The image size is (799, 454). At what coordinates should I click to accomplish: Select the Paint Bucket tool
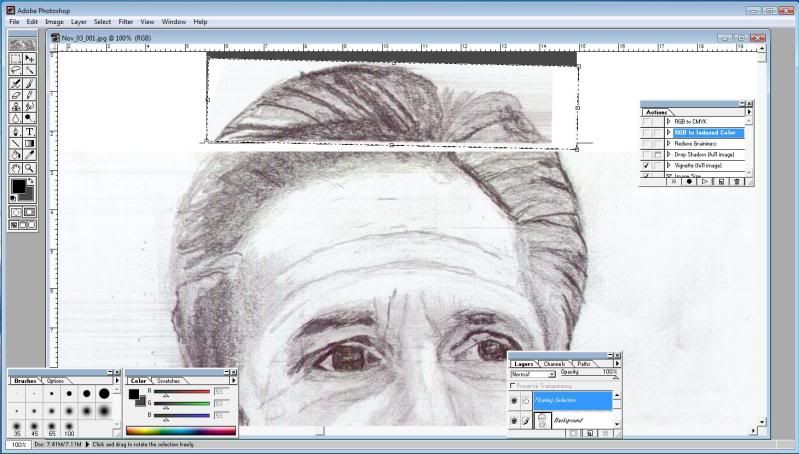[16, 155]
